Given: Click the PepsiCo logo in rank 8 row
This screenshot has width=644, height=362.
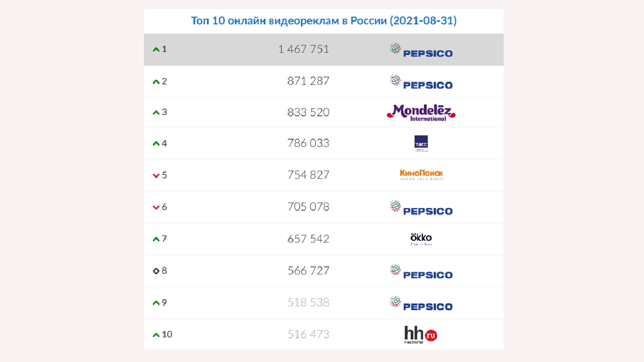Looking at the screenshot, I should click(x=421, y=271).
